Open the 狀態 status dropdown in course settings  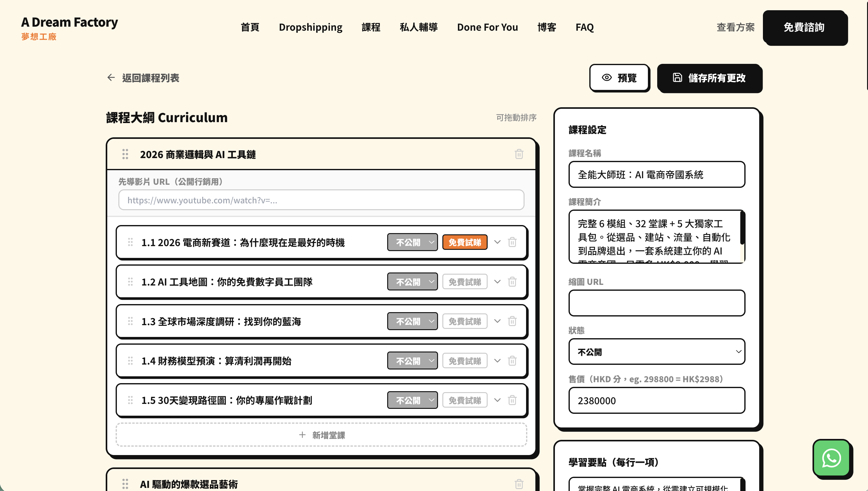click(x=656, y=352)
